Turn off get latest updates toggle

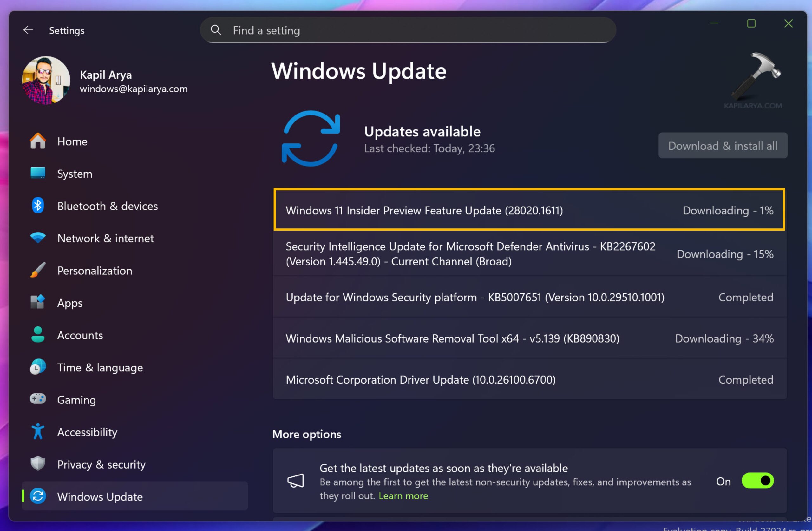(x=757, y=481)
